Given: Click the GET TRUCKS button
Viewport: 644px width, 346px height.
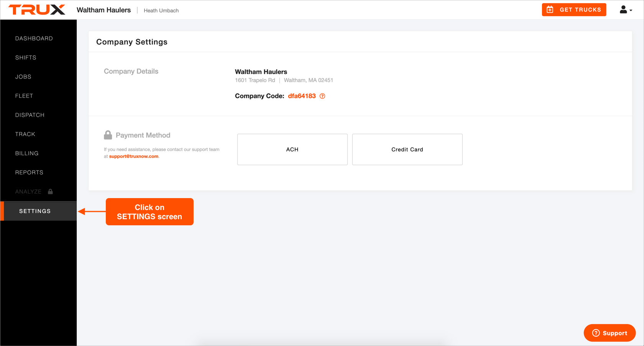Looking at the screenshot, I should point(574,10).
